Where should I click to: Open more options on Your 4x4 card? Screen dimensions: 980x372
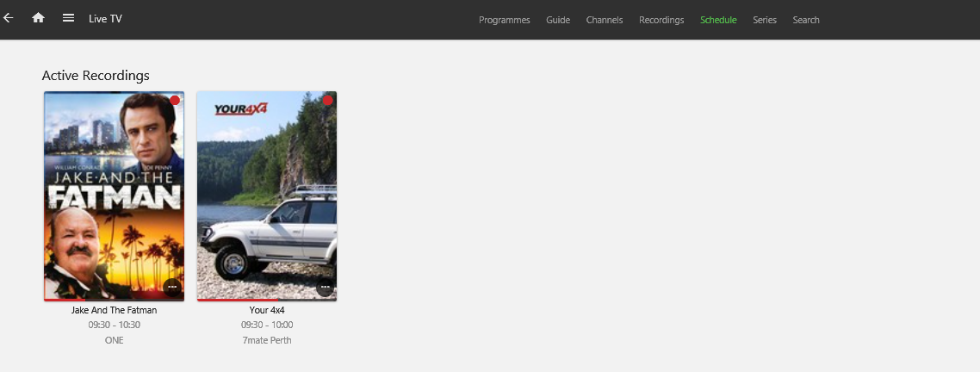click(x=325, y=287)
